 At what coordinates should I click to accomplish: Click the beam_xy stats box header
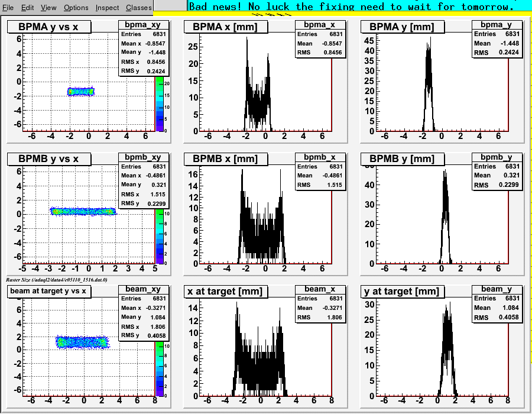point(142,289)
